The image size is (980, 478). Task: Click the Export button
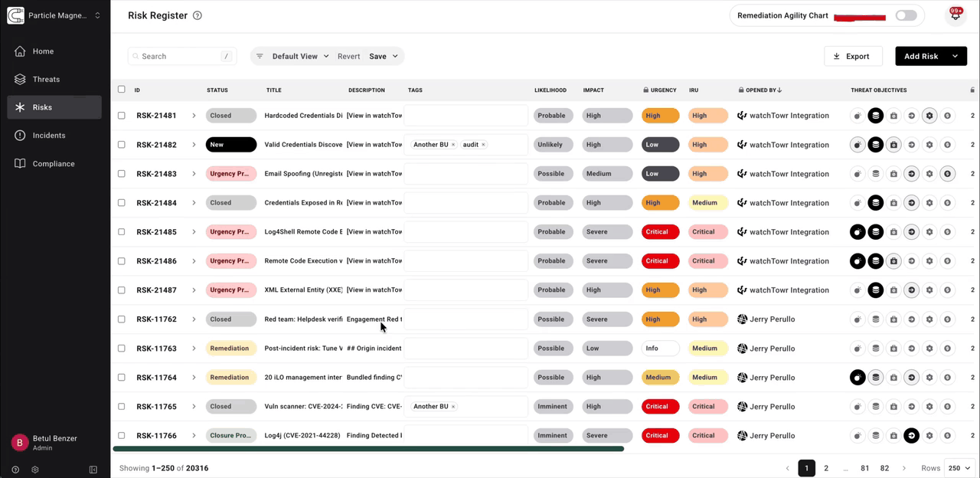point(853,56)
